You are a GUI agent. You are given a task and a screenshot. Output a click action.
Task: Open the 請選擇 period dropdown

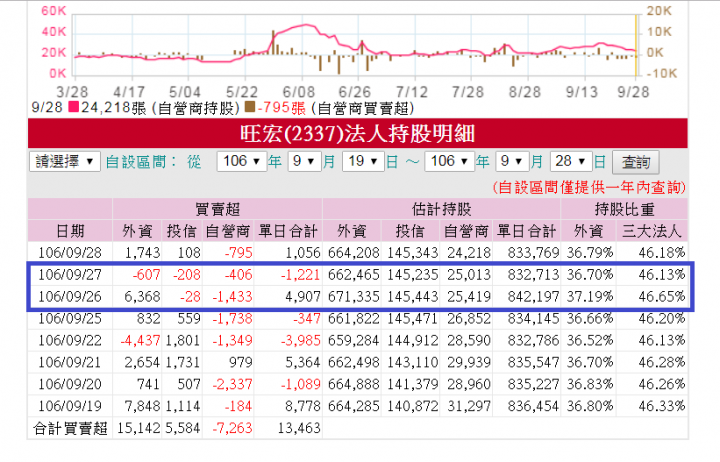pos(65,162)
